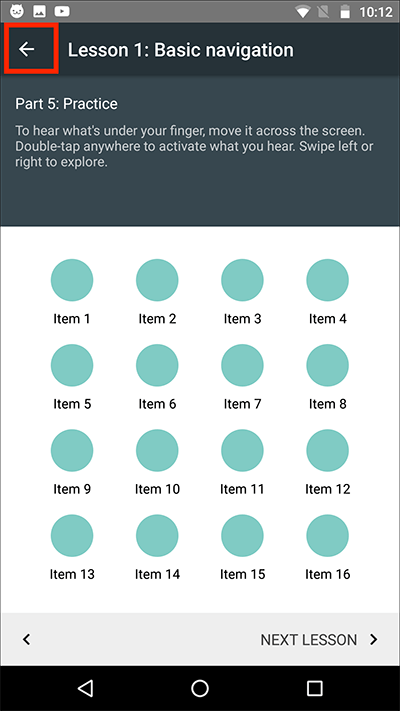Click the Lesson 1: Basic navigation title
400x711 pixels.
click(x=180, y=50)
